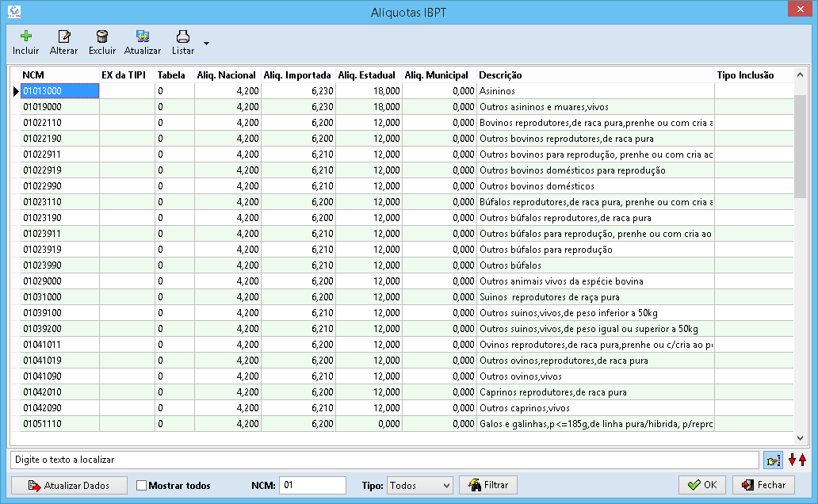
Task: Click the Atualizar Dados button
Action: click(69, 485)
